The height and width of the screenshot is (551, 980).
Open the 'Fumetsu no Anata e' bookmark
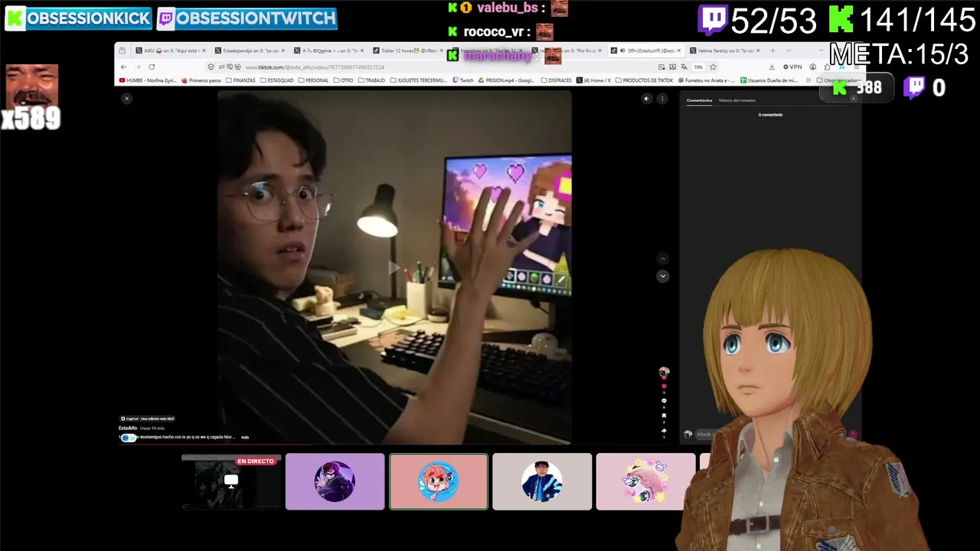[x=707, y=80]
